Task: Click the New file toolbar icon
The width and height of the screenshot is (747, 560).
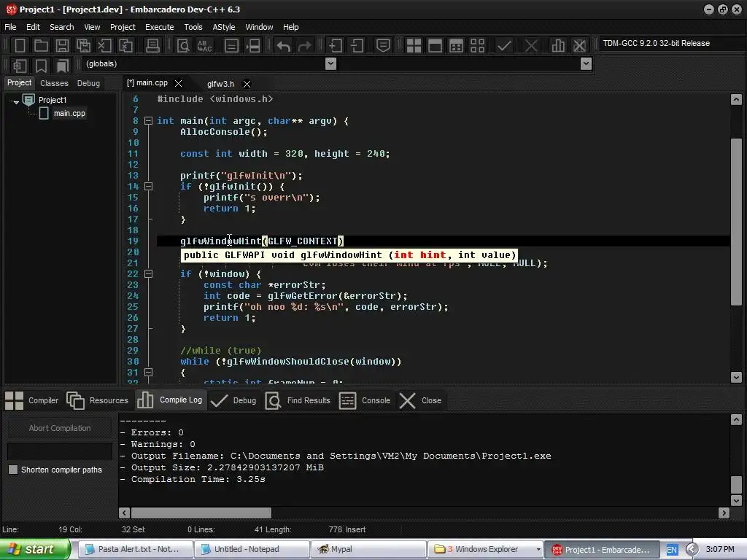Action: coord(20,46)
